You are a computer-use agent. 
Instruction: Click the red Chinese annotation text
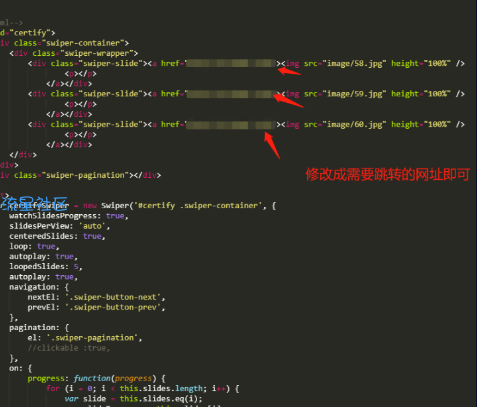(388, 174)
